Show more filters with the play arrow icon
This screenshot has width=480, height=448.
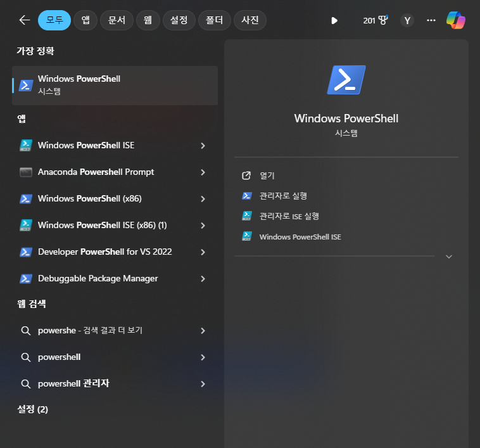coord(334,20)
